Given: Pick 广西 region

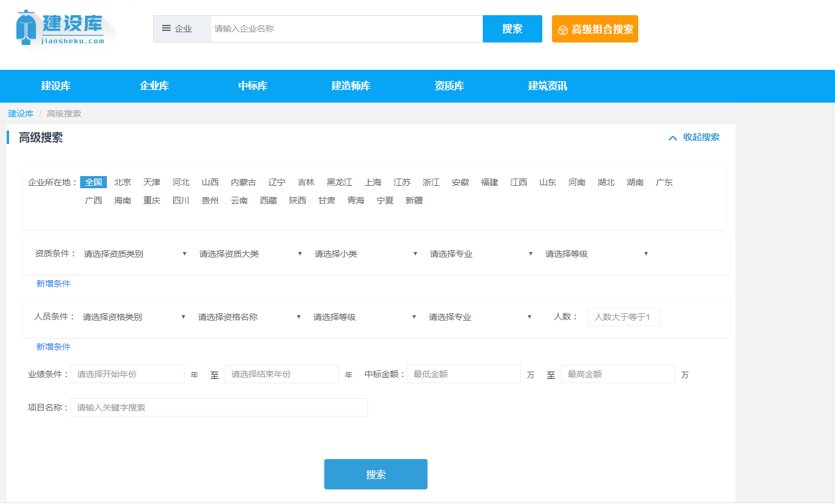Looking at the screenshot, I should click(x=94, y=200).
